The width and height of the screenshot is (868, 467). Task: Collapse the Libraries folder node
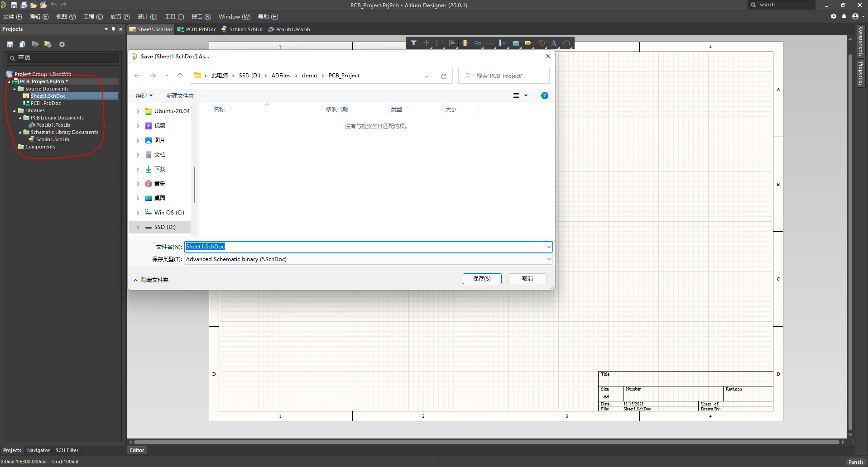click(14, 111)
